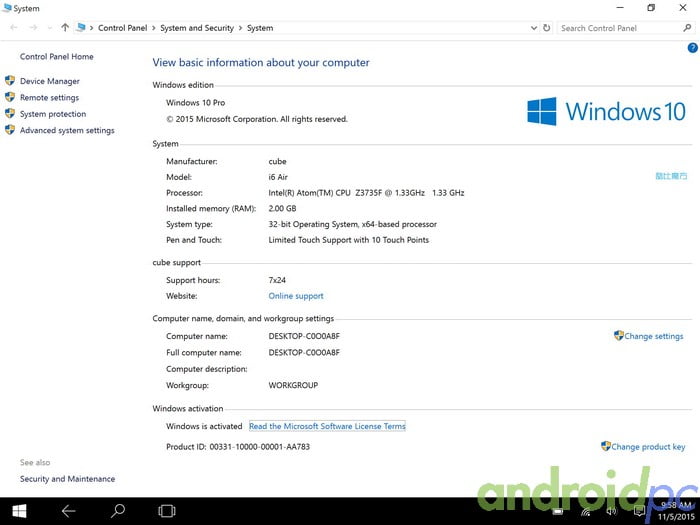700x525 pixels.
Task: Click the up one level arrow
Action: tap(65, 28)
